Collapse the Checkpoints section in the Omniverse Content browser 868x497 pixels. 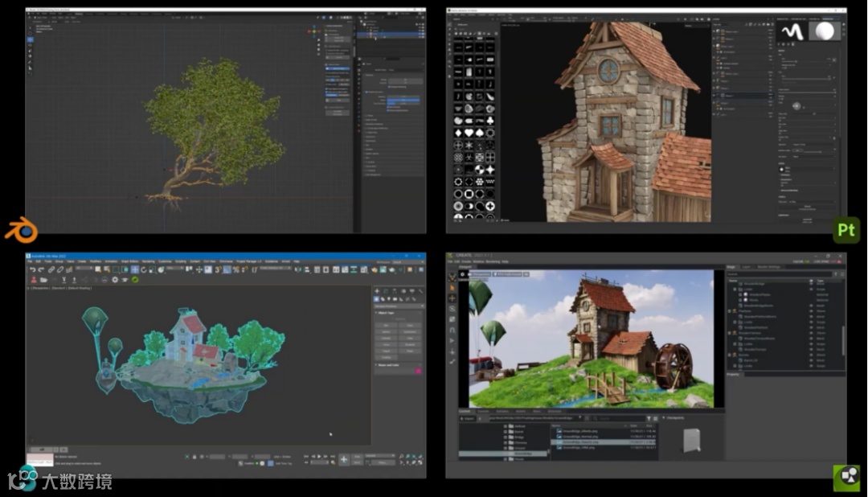[x=664, y=417]
